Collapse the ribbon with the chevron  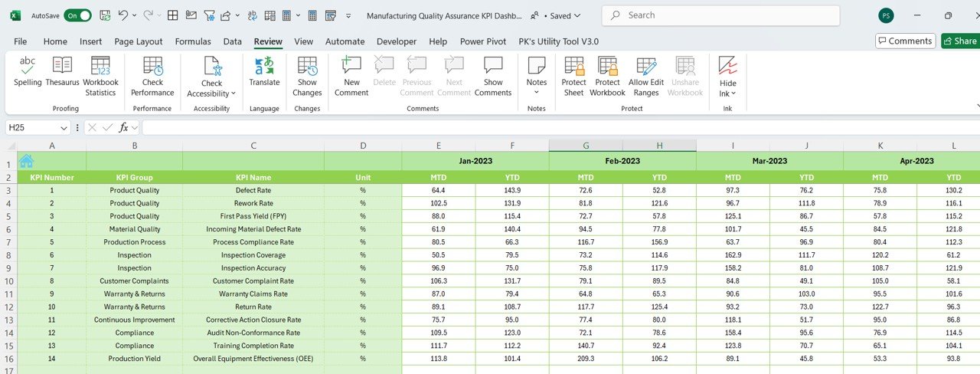tap(978, 107)
